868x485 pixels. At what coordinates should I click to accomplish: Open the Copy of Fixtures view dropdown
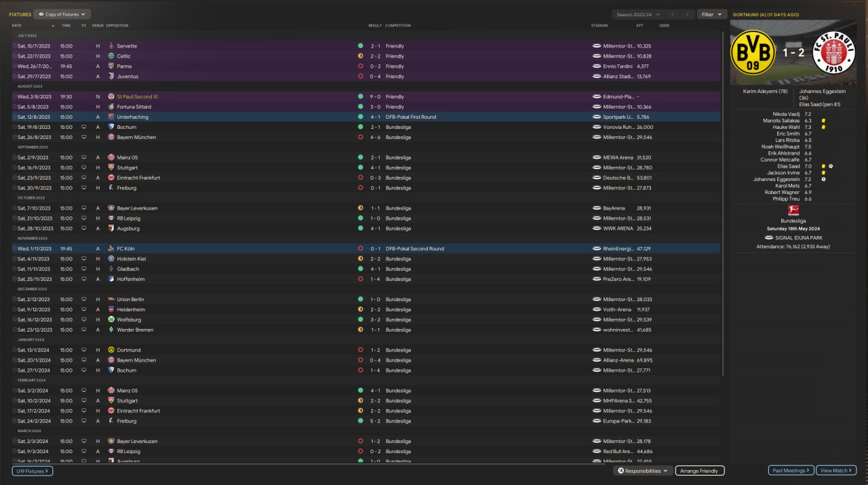(x=62, y=14)
